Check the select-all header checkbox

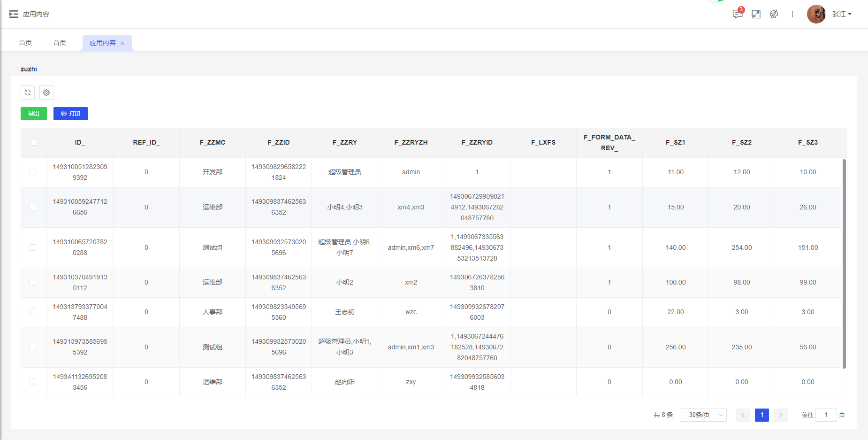coord(34,142)
